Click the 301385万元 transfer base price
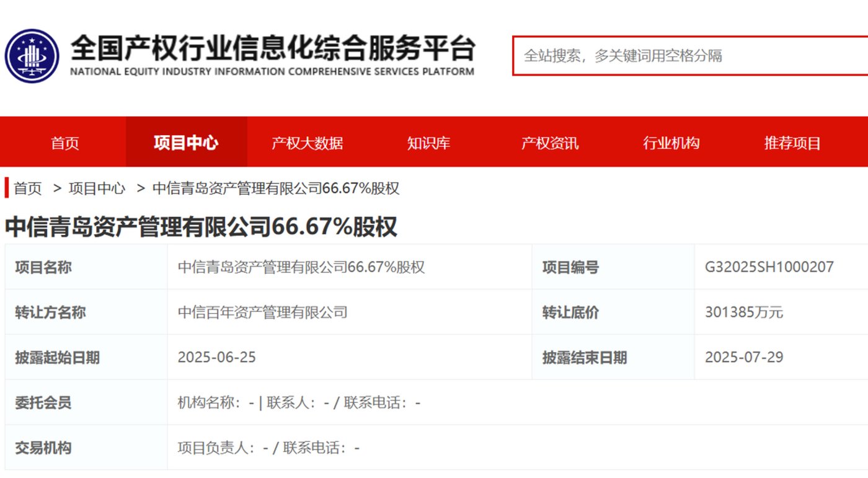This screenshot has height=478, width=868. (x=743, y=312)
